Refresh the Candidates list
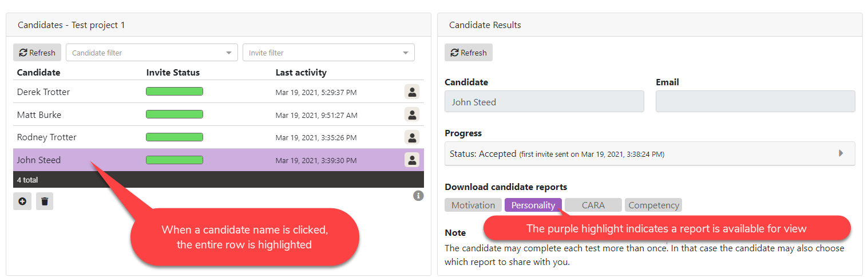 coord(37,53)
